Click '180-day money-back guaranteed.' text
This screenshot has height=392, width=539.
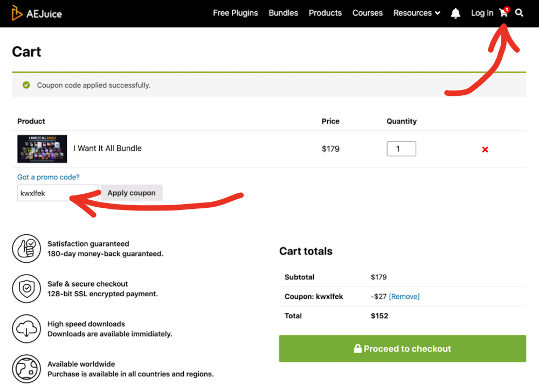(x=106, y=254)
